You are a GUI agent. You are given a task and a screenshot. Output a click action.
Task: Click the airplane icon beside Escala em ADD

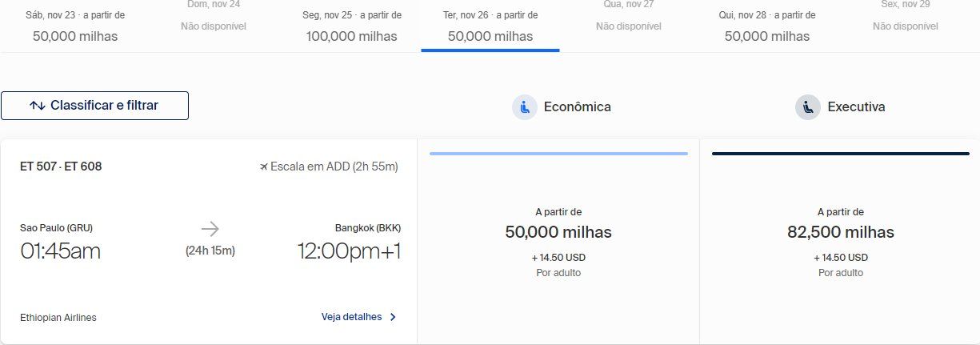pos(264,166)
